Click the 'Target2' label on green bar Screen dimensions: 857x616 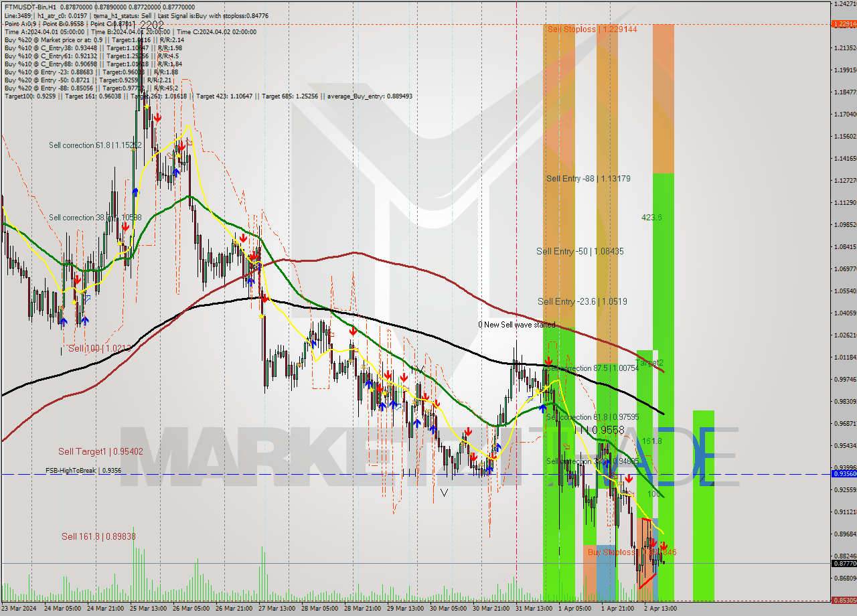click(x=649, y=363)
